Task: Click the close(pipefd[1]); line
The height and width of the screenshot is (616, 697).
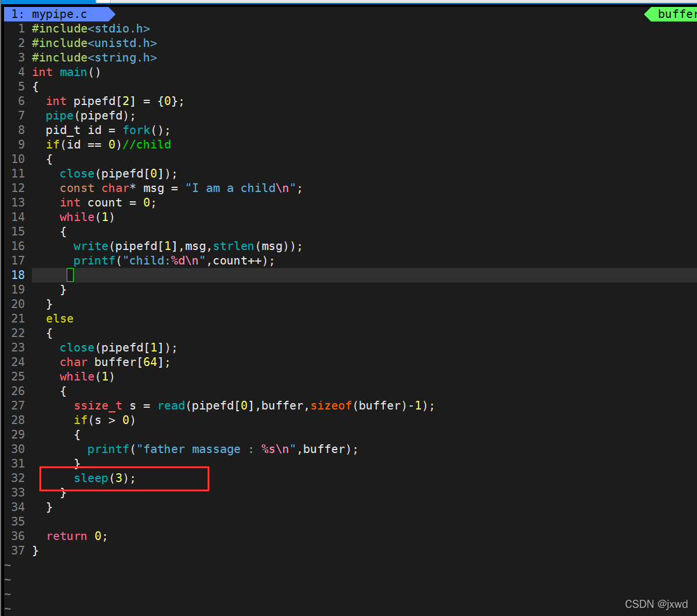Action: (x=119, y=347)
